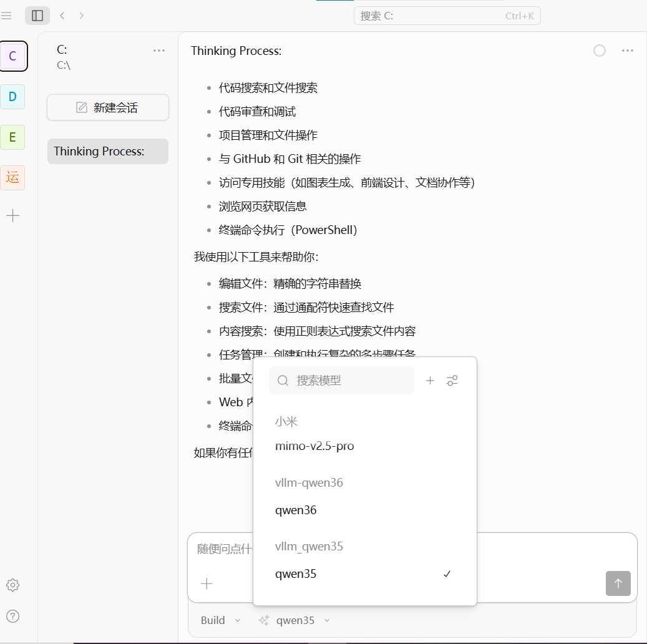Go back with the left arrow

click(62, 16)
